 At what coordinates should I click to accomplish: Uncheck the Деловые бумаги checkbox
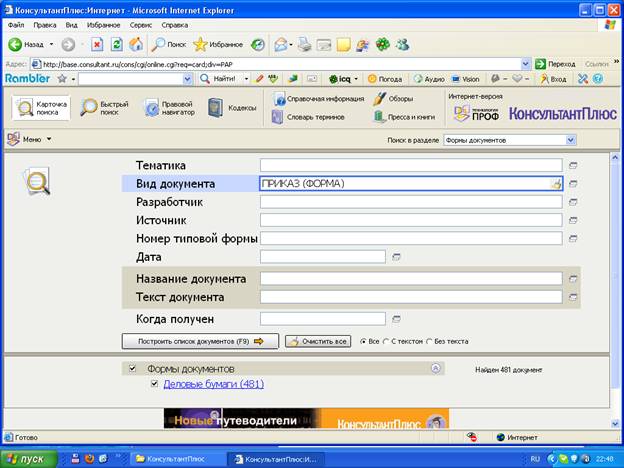154,384
